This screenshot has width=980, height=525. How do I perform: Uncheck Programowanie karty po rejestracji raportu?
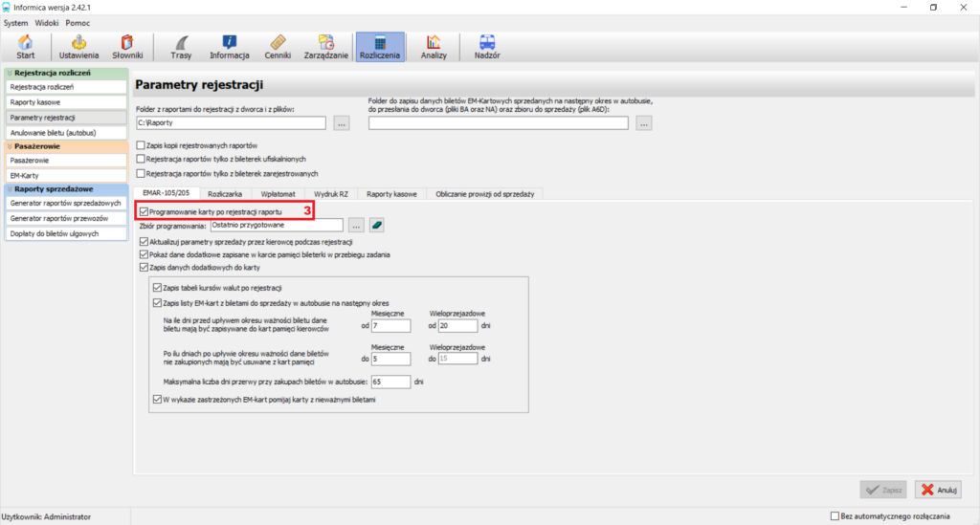pos(145,211)
